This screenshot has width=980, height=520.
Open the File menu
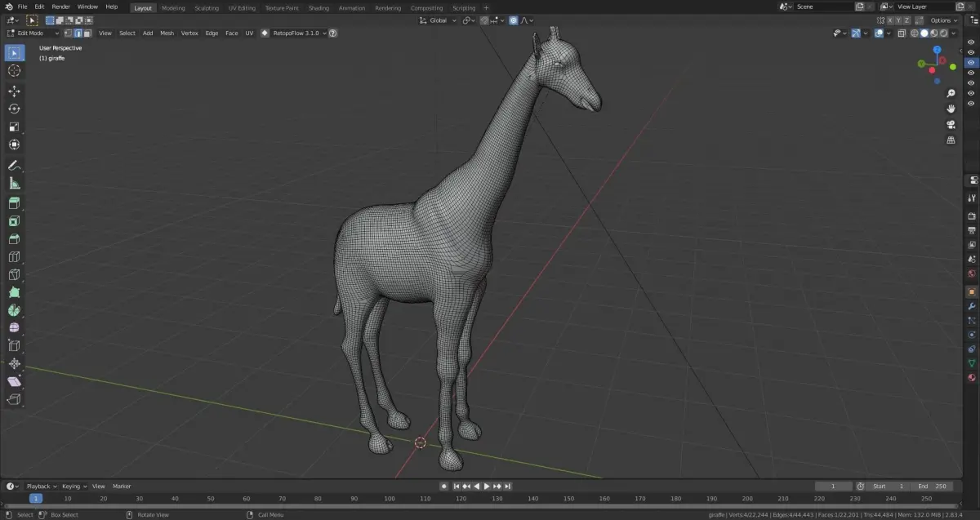(x=22, y=7)
